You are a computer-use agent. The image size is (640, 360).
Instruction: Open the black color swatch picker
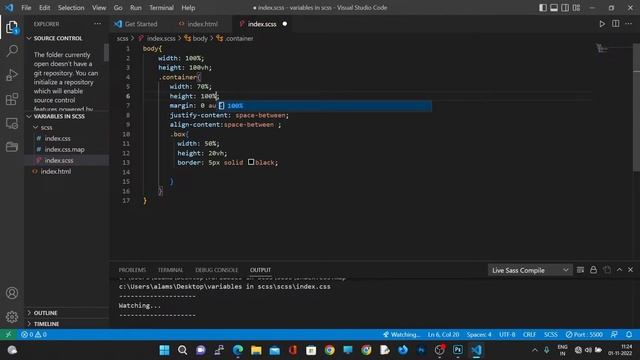click(251, 162)
